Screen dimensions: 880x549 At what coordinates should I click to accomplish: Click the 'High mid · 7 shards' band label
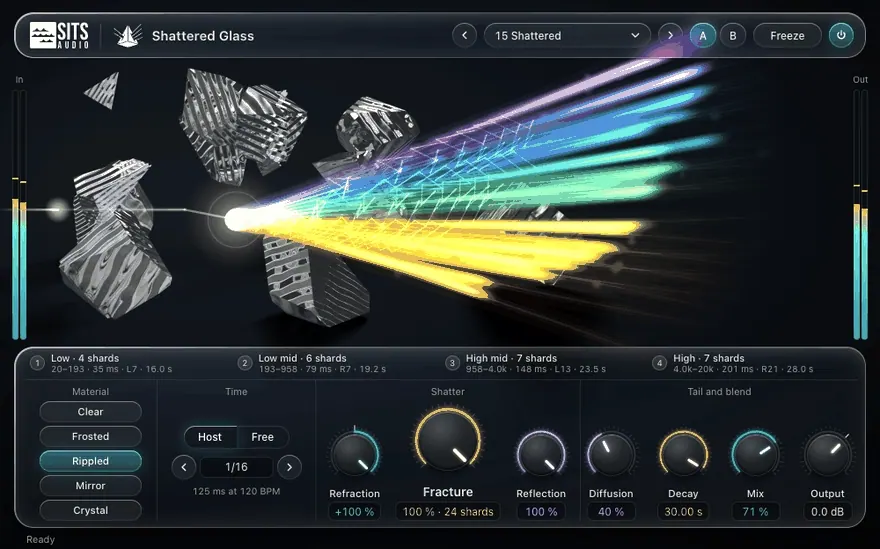click(x=511, y=358)
